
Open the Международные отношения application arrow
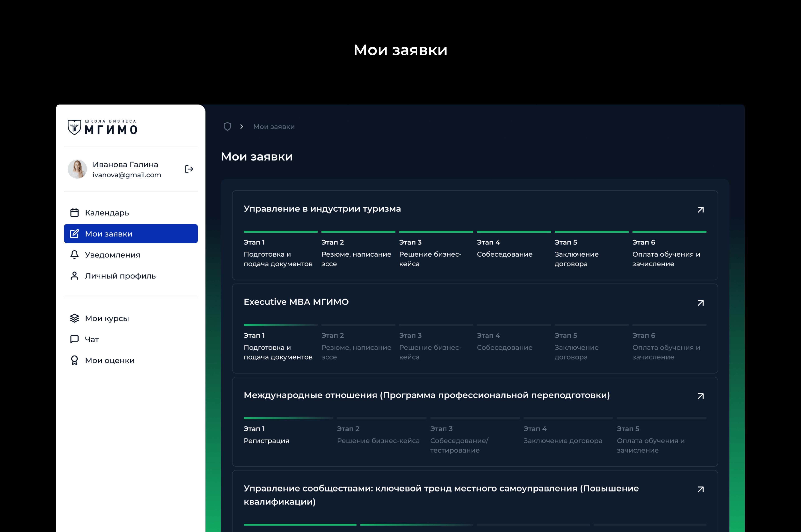(700, 396)
